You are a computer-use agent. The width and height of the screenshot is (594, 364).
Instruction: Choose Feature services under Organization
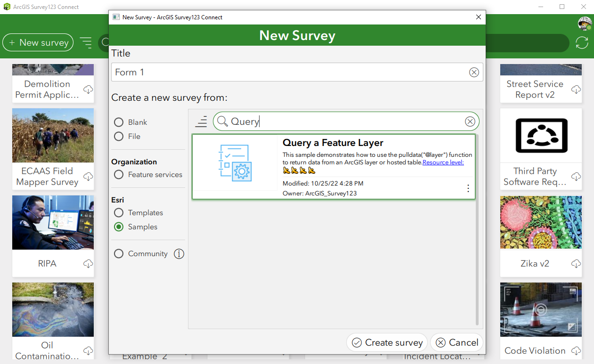tap(118, 174)
